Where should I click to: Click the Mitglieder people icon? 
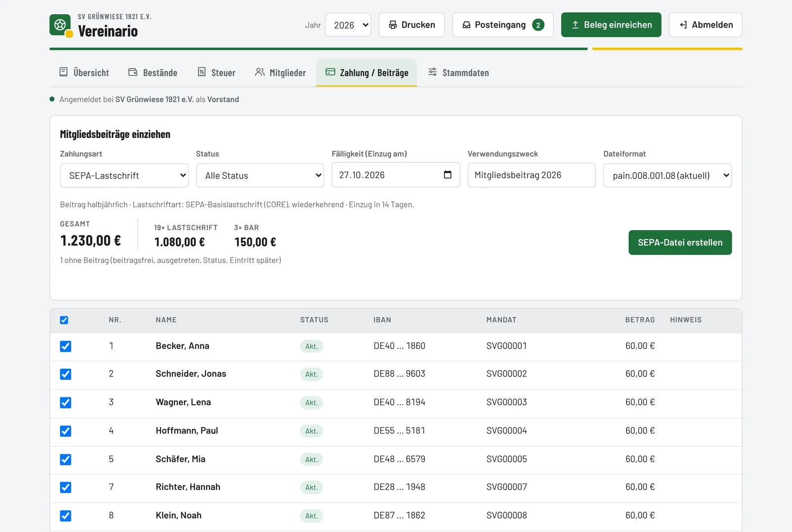[259, 72]
